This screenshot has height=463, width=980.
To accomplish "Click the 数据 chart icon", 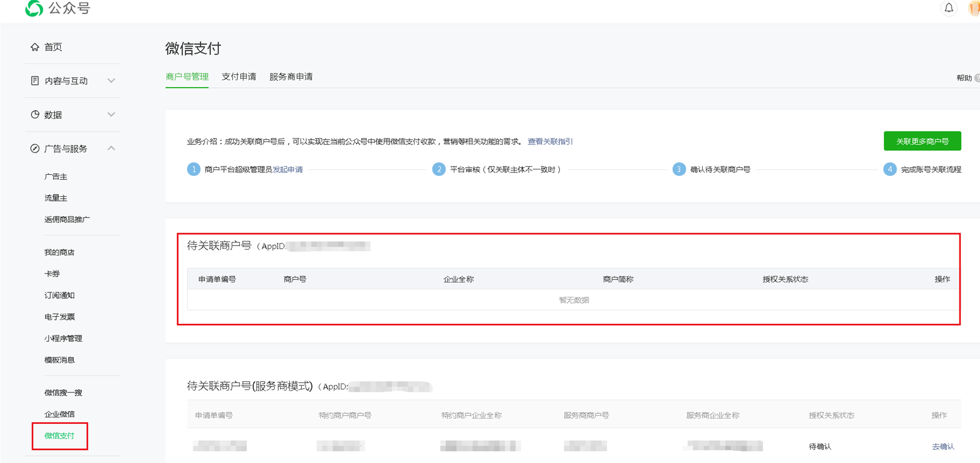I will (35, 115).
